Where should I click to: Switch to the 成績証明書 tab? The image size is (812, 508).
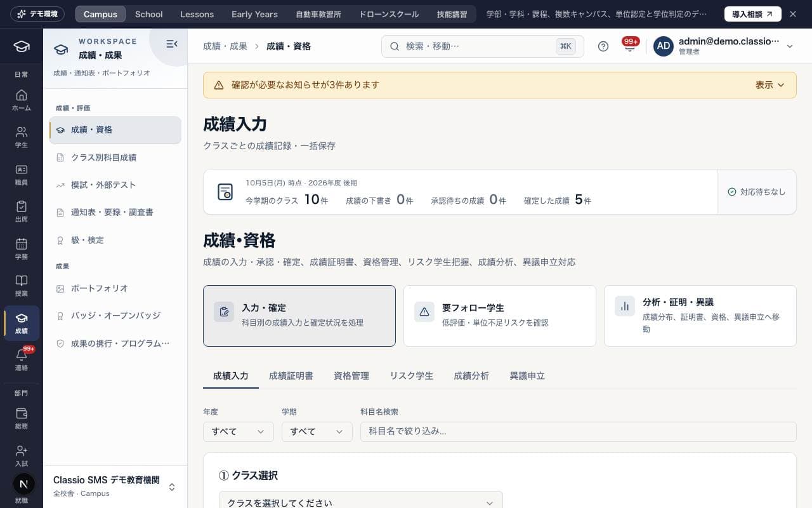pos(291,376)
